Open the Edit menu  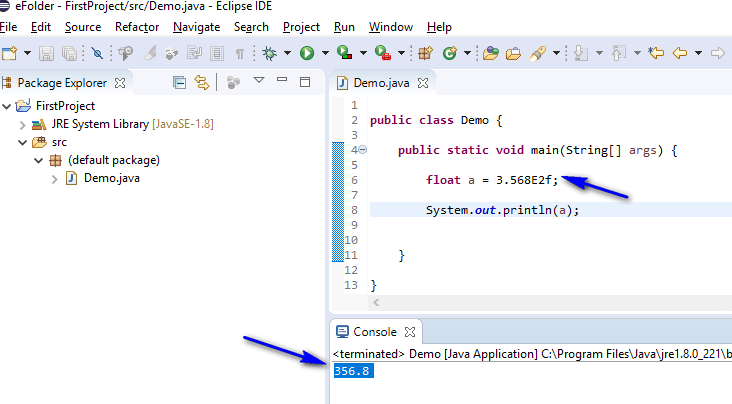pos(41,27)
